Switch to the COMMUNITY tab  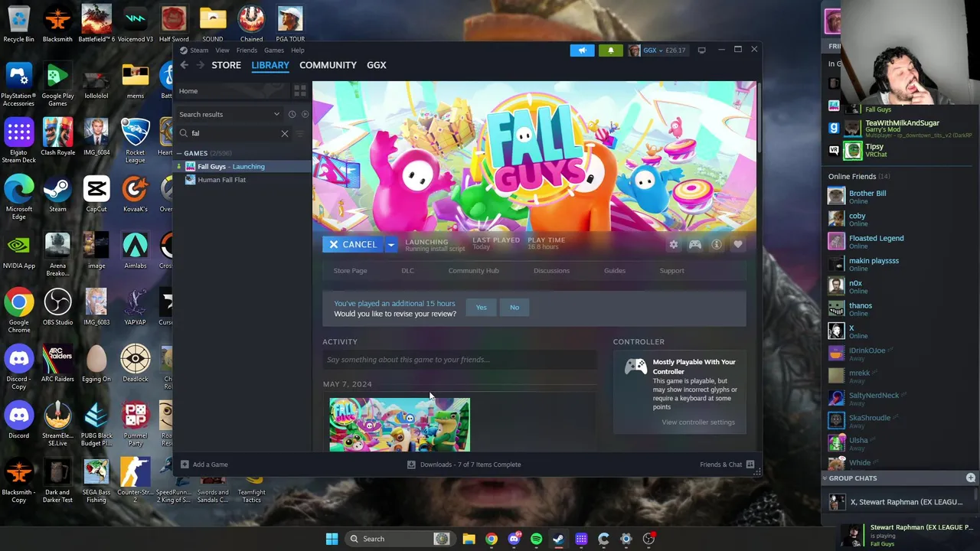click(x=328, y=65)
